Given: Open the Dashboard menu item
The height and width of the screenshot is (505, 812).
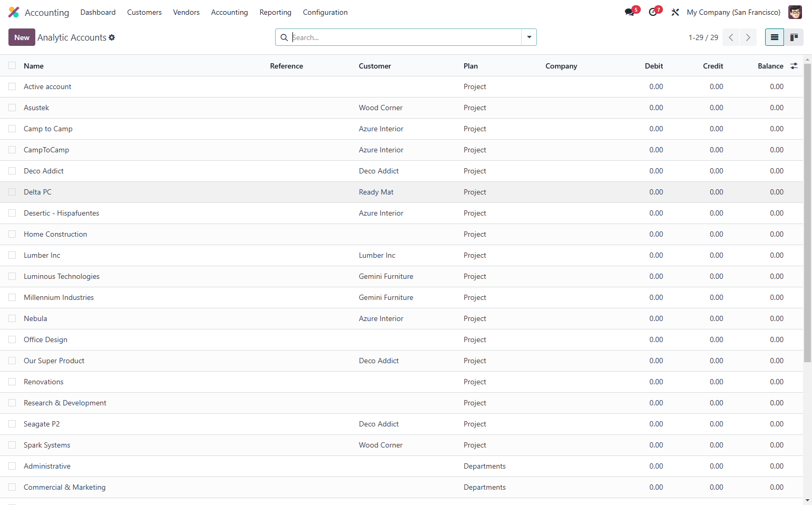Looking at the screenshot, I should tap(98, 12).
